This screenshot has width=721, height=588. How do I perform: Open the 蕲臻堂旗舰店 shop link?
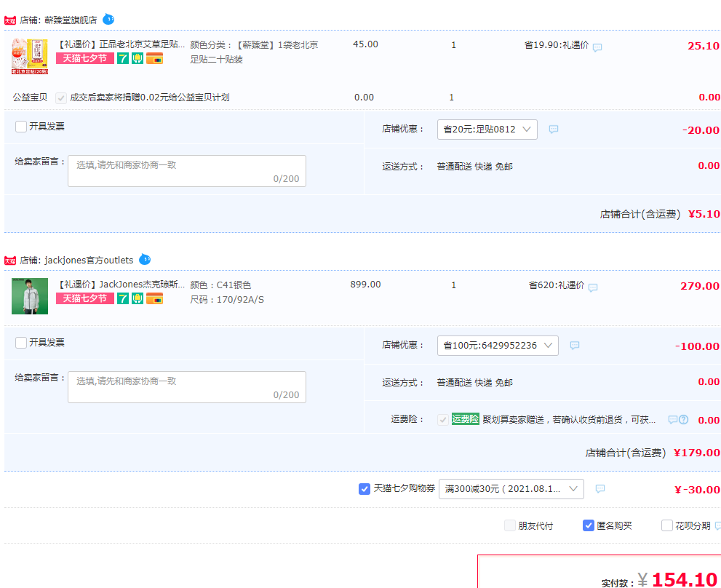pyautogui.click(x=71, y=20)
